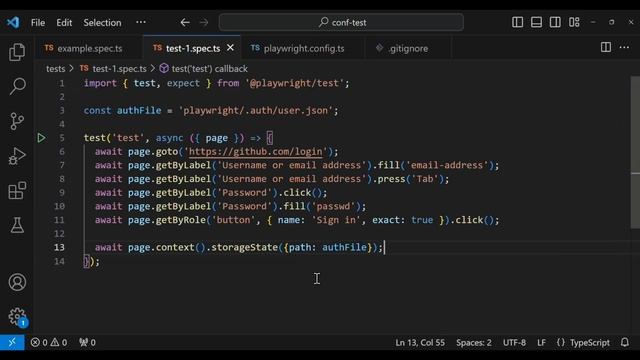Open the Source Control view
Viewport: 640px width, 360px height.
(x=17, y=121)
